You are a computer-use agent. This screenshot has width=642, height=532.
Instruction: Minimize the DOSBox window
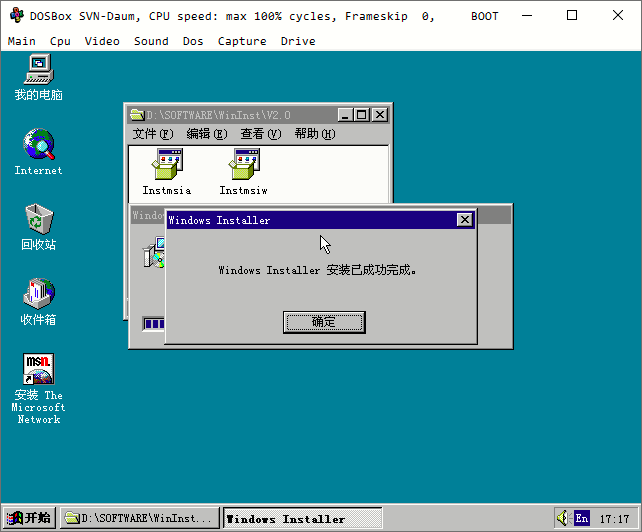(x=527, y=16)
